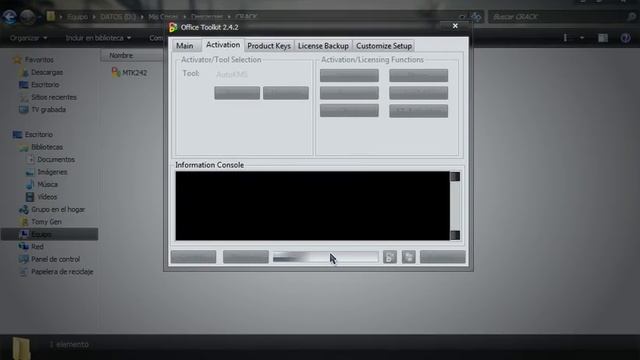The height and width of the screenshot is (360, 640).
Task: Switch to Customize Setup tab
Action: point(384,46)
